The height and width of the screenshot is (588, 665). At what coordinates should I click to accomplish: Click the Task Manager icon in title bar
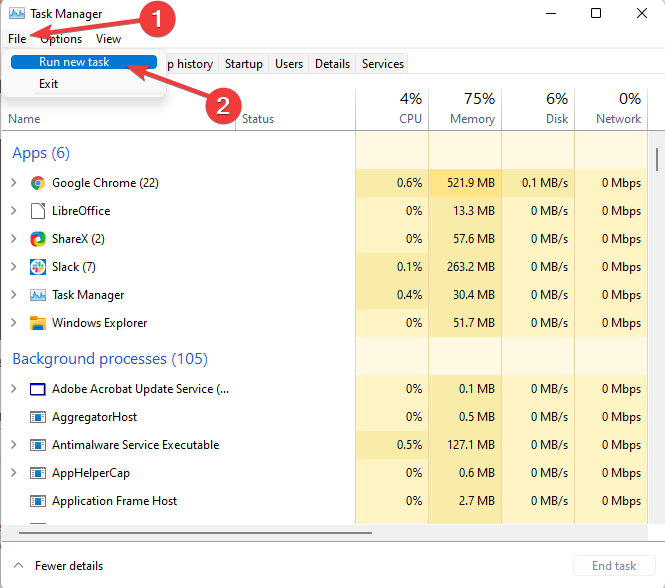tap(16, 13)
